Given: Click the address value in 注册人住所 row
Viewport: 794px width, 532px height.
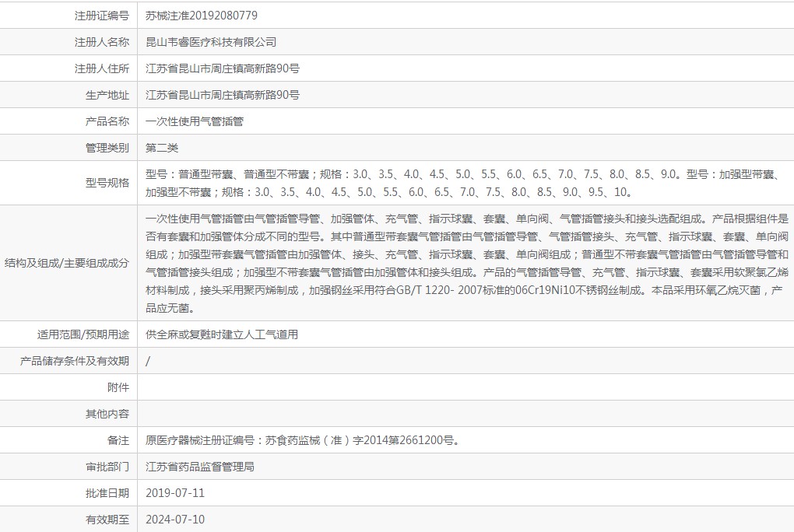Looking at the screenshot, I should pos(223,68).
